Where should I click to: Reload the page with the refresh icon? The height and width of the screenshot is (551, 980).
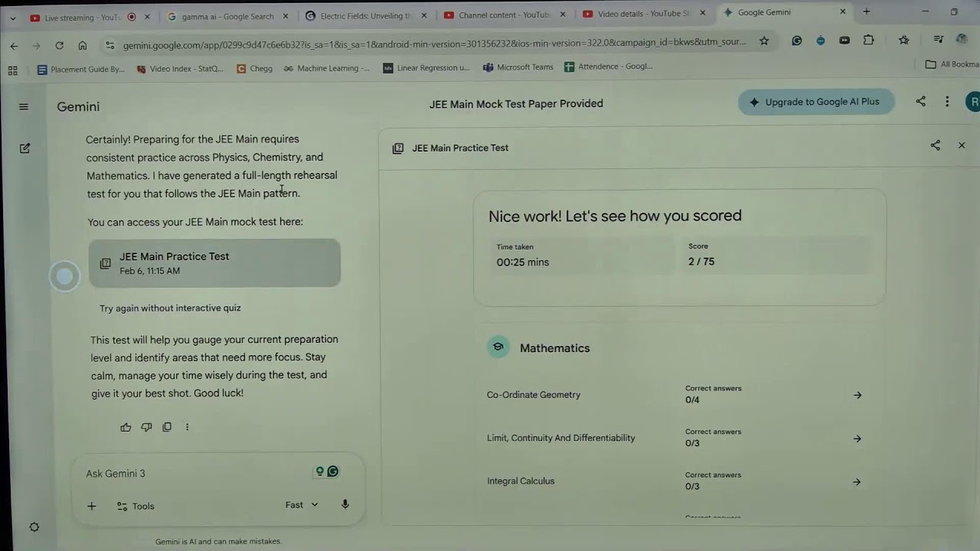(59, 45)
